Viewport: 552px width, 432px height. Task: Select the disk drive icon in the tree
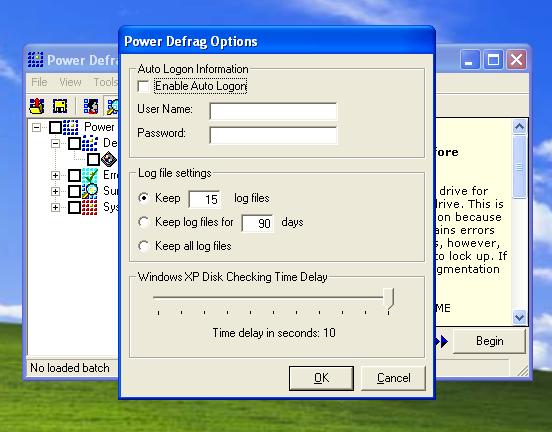tap(109, 159)
